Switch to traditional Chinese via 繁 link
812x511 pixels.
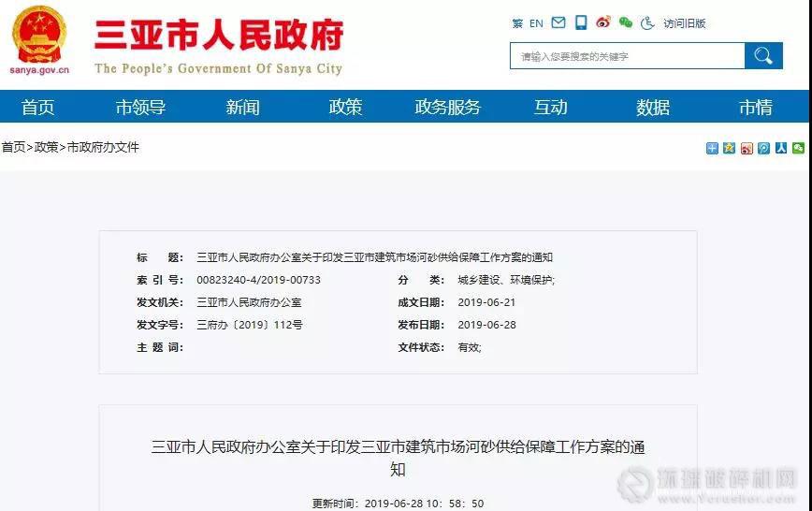(517, 23)
